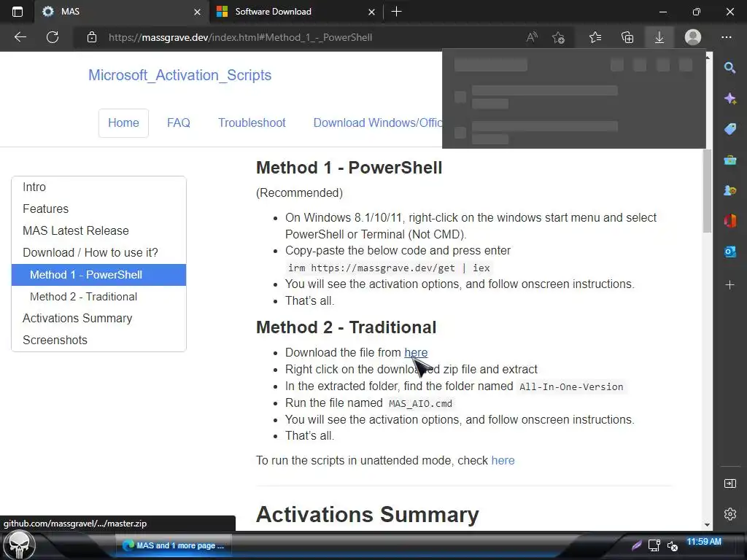
Task: Click the muted volume tray icon
Action: click(x=672, y=545)
